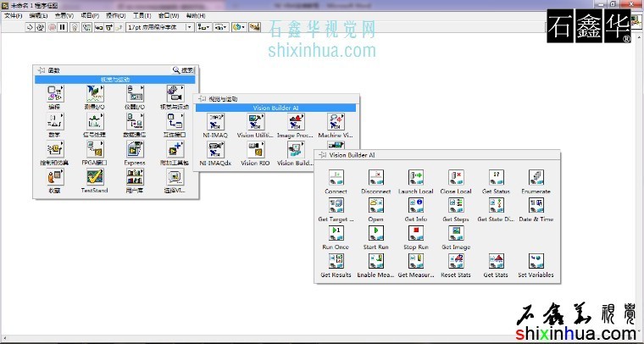
Task: Open the Reorder dropdown
Action: point(239,27)
